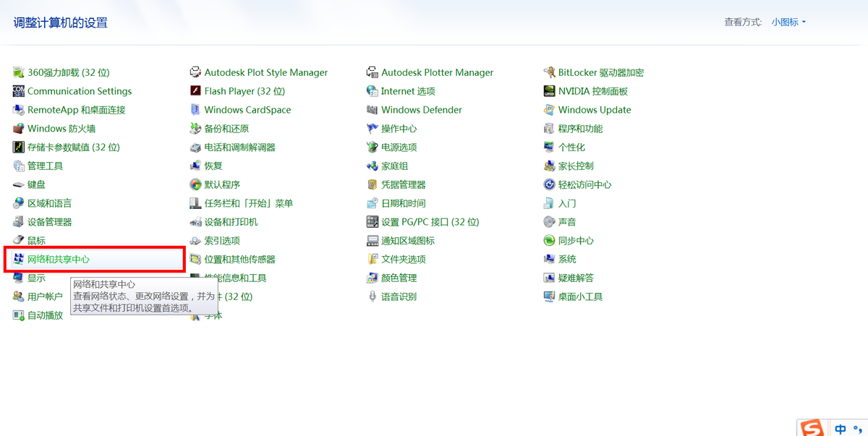The height and width of the screenshot is (436, 868).
Task: Open the Windows Update icon
Action: (x=550, y=110)
